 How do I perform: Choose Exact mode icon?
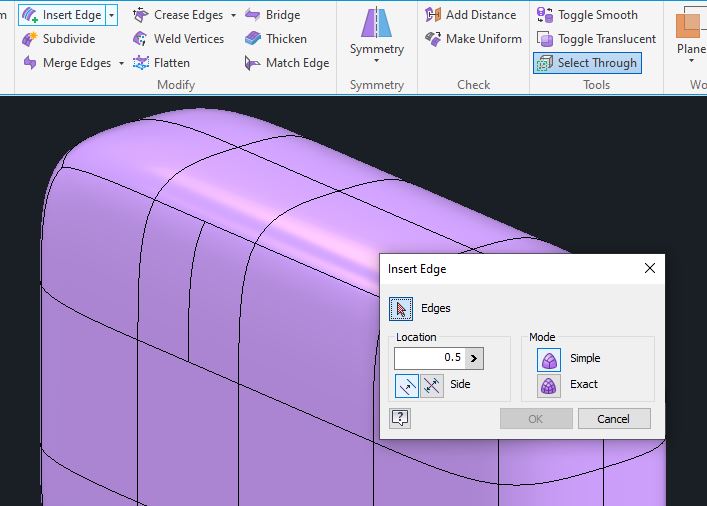pos(549,386)
